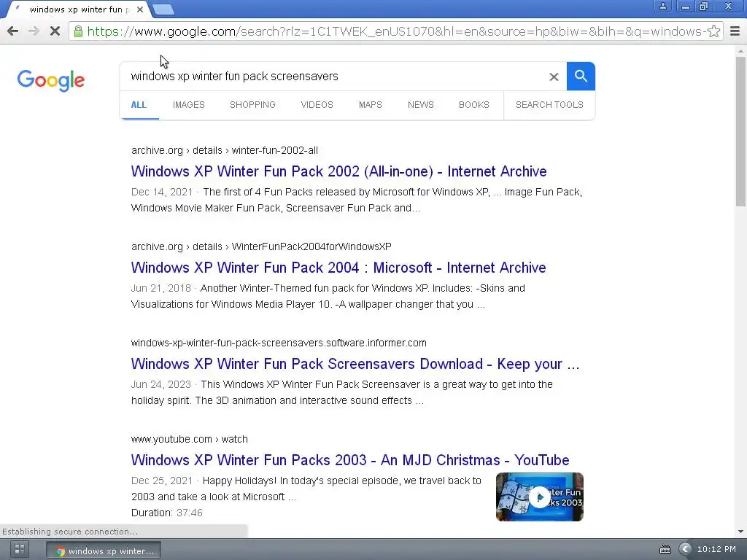This screenshot has width=747, height=560.
Task: Open a new browser tab
Action: click(x=163, y=9)
